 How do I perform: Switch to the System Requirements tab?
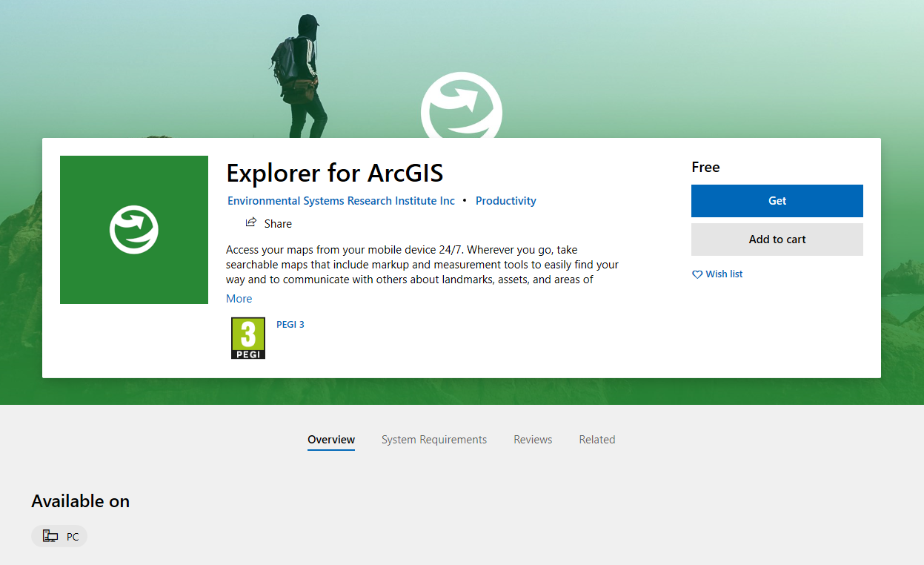[434, 440]
